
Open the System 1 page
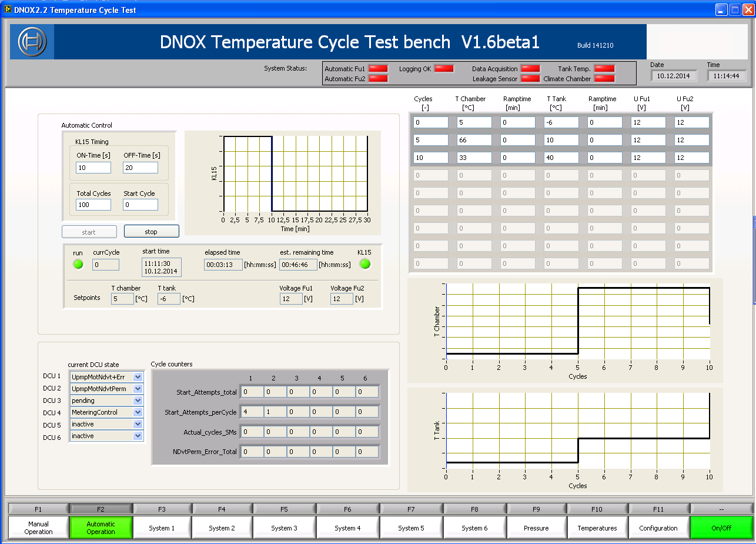(162, 528)
